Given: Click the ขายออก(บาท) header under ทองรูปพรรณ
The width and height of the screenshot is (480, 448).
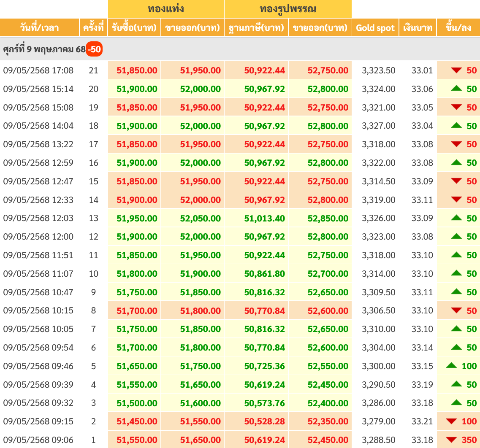Looking at the screenshot, I should (320, 27).
